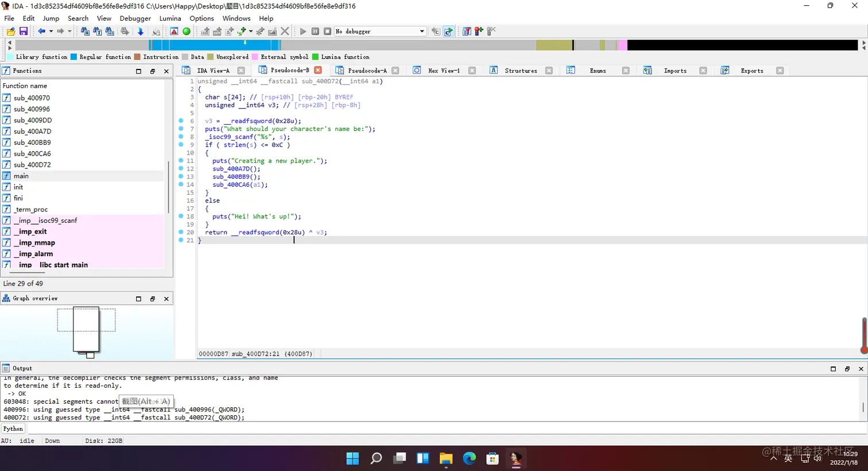The width and height of the screenshot is (868, 471).
Task: Float the Output panel
Action: pyautogui.click(x=847, y=369)
